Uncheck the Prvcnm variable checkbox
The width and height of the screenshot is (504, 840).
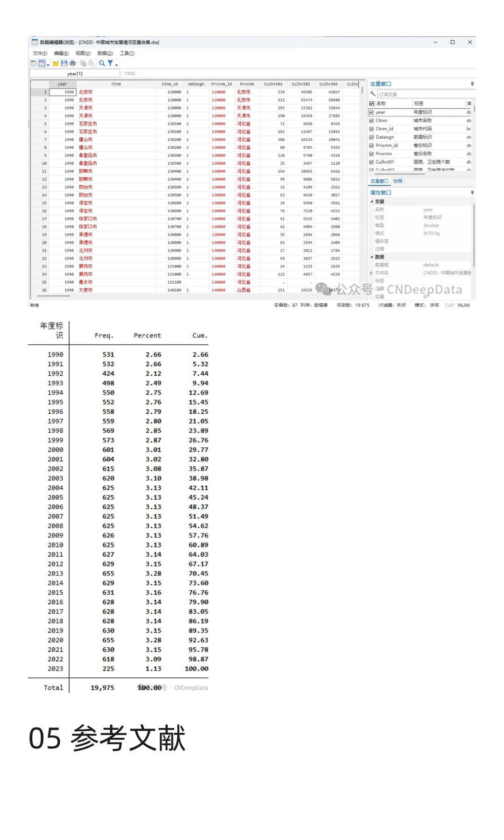pyautogui.click(x=371, y=154)
